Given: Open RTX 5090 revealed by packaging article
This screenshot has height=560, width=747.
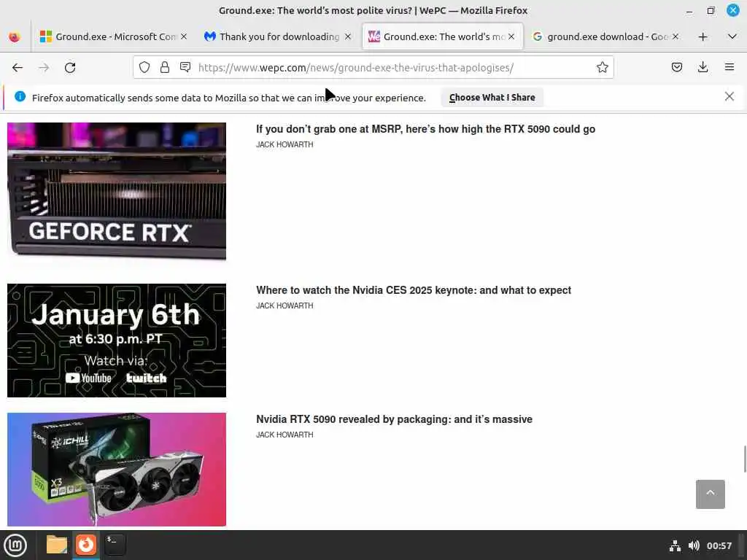Looking at the screenshot, I should pos(394,419).
